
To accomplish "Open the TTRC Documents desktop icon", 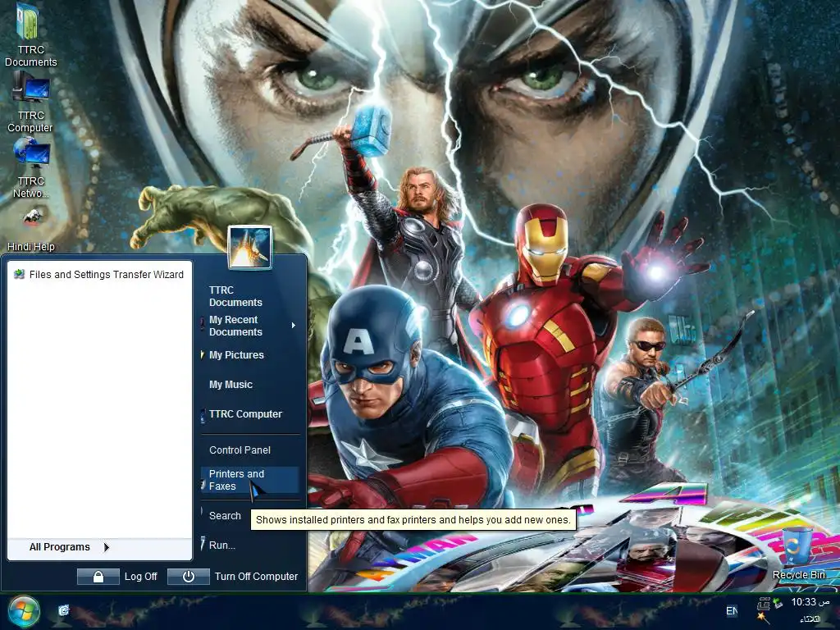I will (x=30, y=34).
